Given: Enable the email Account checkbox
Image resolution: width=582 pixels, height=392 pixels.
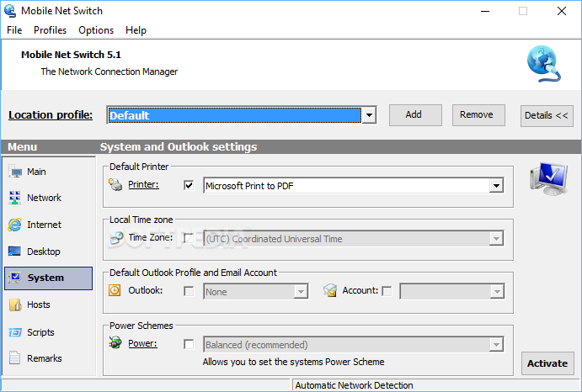Looking at the screenshot, I should 387,291.
